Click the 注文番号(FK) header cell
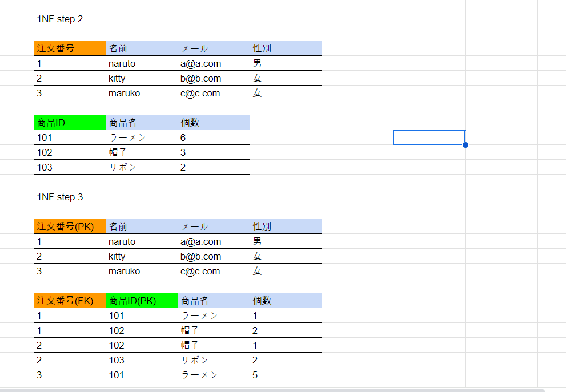The height and width of the screenshot is (392, 566). pos(70,301)
